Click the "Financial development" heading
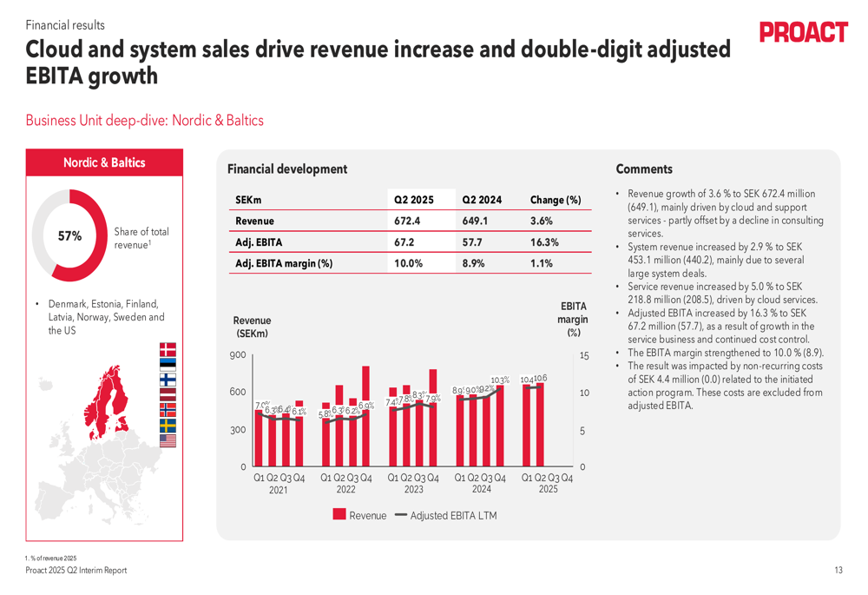This screenshot has width=868, height=595. (287, 169)
